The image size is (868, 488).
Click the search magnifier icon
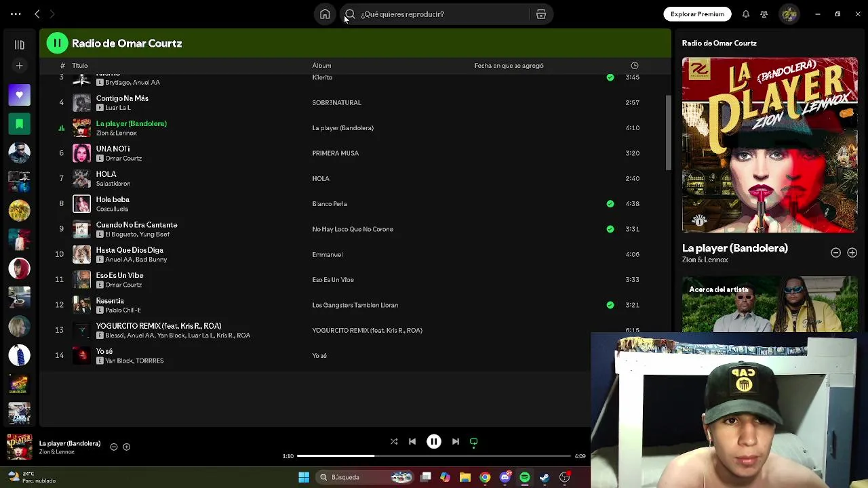(x=350, y=14)
